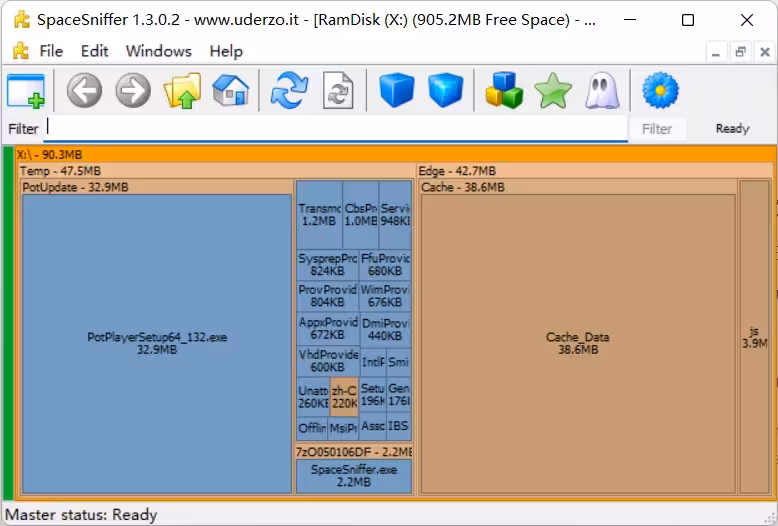Restore the inner RamDisk child window
The height and width of the screenshot is (526, 778).
pos(740,52)
